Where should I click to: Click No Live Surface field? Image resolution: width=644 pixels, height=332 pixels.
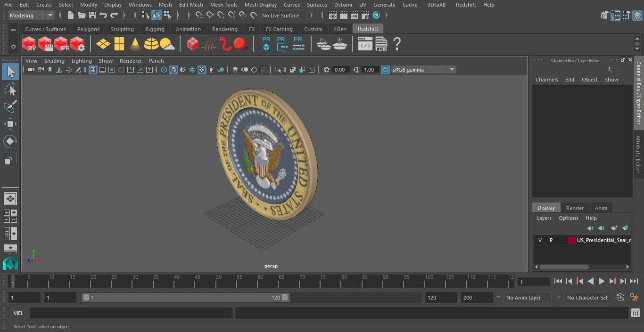pyautogui.click(x=283, y=16)
